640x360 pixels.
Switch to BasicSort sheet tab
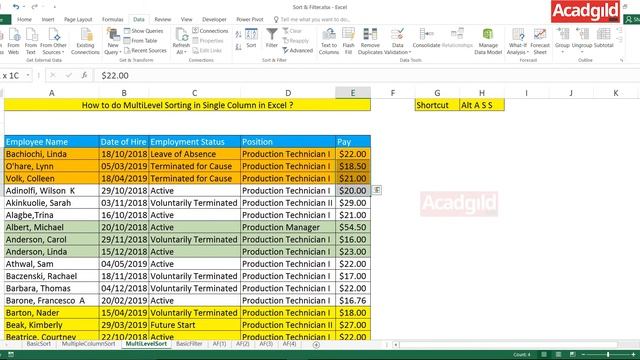coord(39,344)
